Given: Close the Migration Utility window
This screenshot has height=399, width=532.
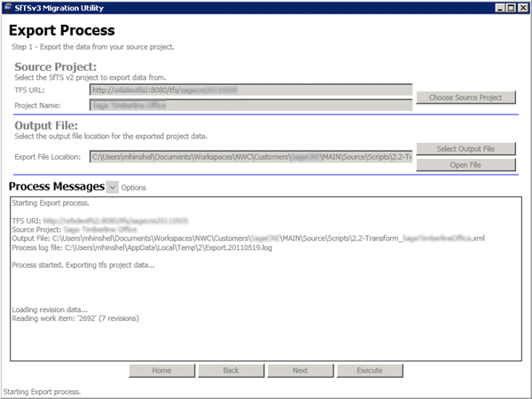Looking at the screenshot, I should click(x=523, y=8).
